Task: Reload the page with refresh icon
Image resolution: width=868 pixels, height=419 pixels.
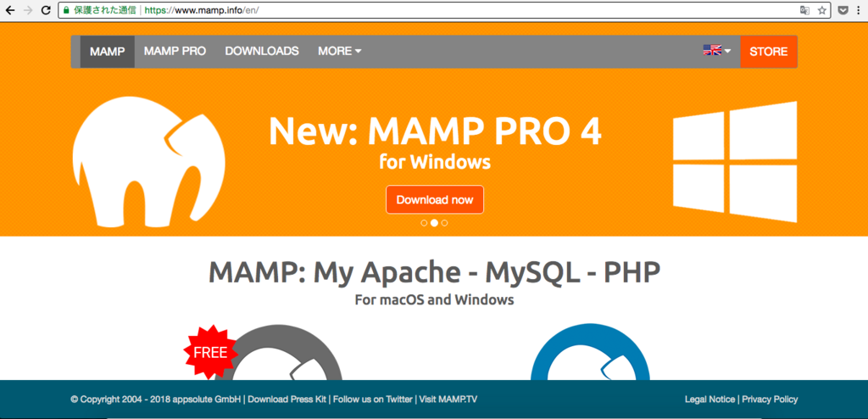Action: (x=47, y=10)
